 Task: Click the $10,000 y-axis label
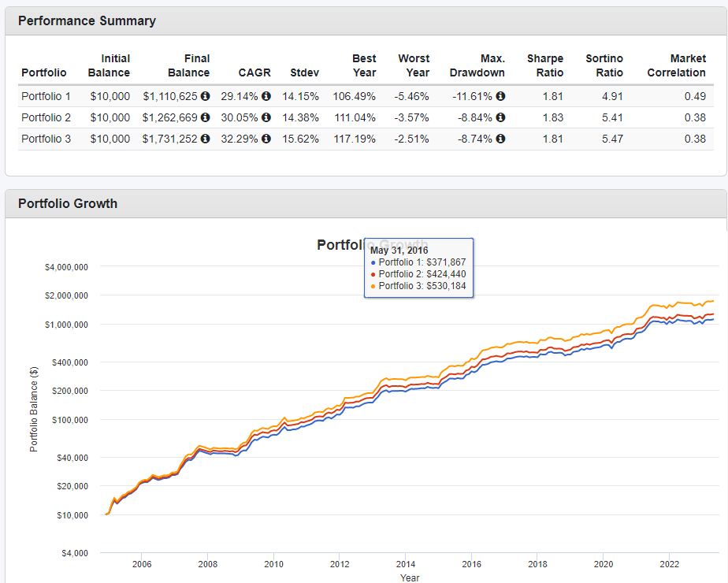click(x=72, y=515)
